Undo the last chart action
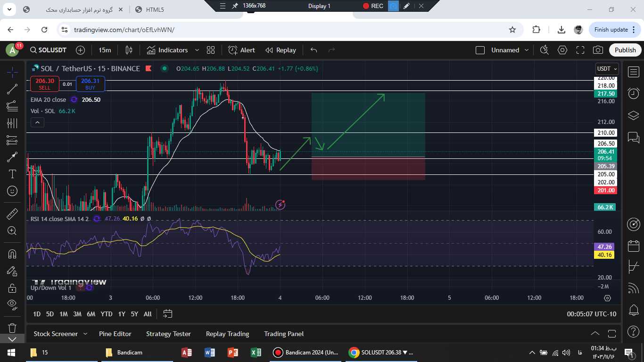The width and height of the screenshot is (644, 362). pos(314,50)
